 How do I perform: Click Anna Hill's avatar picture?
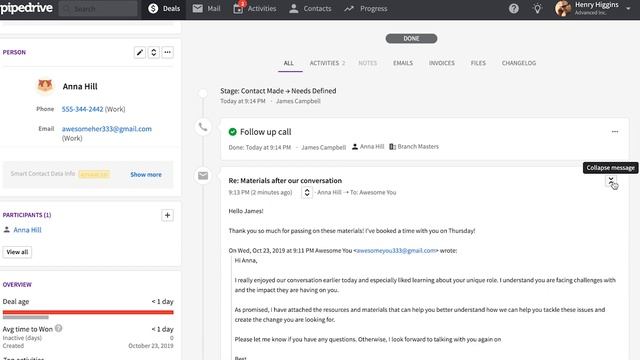(45, 86)
